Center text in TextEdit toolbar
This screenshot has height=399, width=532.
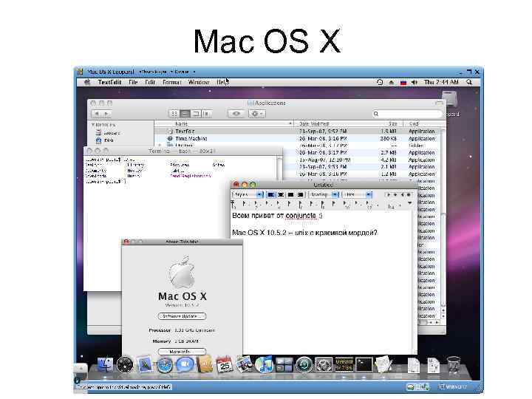pyautogui.click(x=281, y=195)
